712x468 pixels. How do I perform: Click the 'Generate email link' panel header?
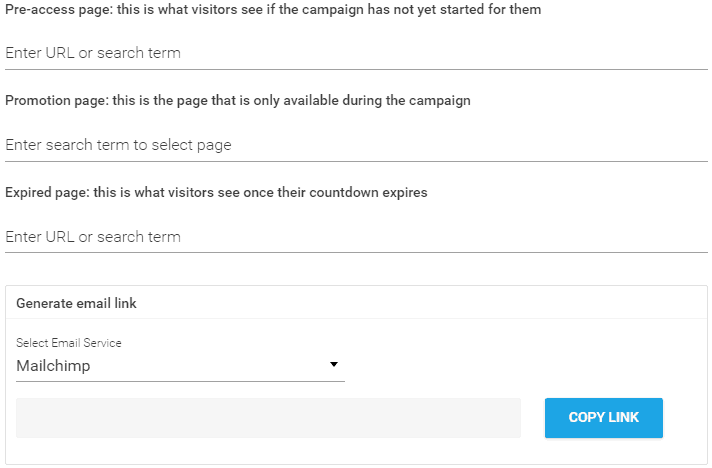(x=77, y=303)
